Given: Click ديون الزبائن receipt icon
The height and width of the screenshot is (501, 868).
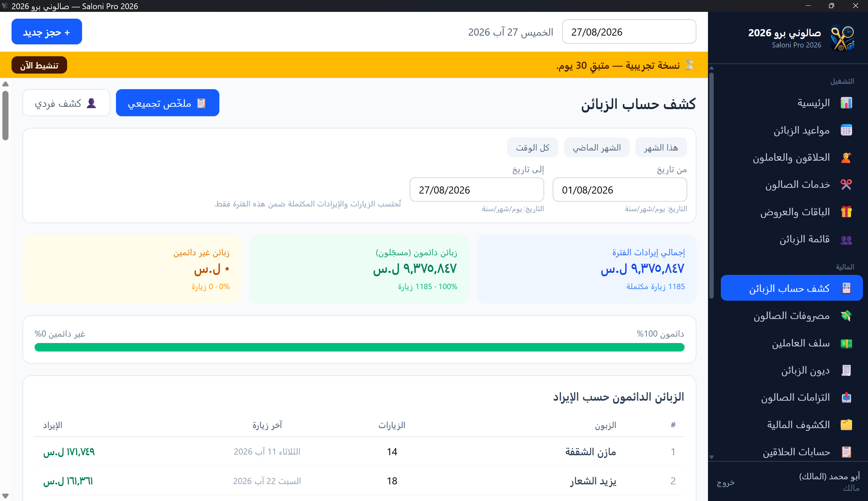Looking at the screenshot, I should [846, 370].
